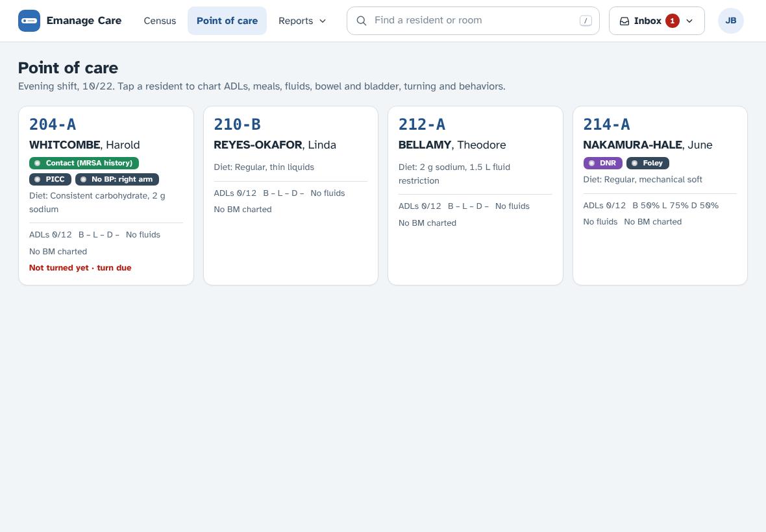Click Diet: 2 g sodium fluid restriction text
Image resolution: width=766 pixels, height=532 pixels.
(454, 174)
